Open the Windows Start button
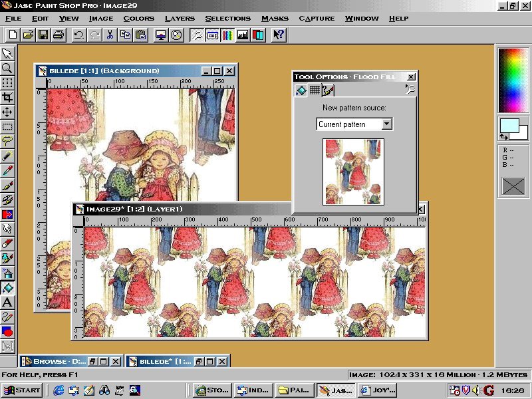The width and height of the screenshot is (532, 399). point(21,390)
